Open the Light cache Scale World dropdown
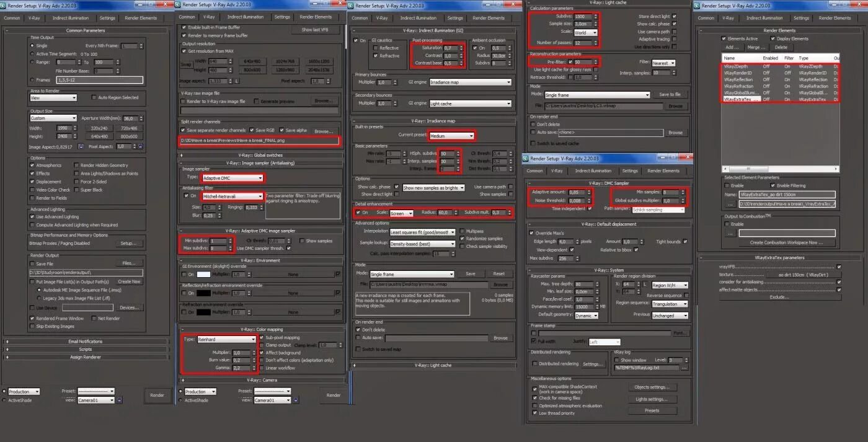 click(x=585, y=33)
